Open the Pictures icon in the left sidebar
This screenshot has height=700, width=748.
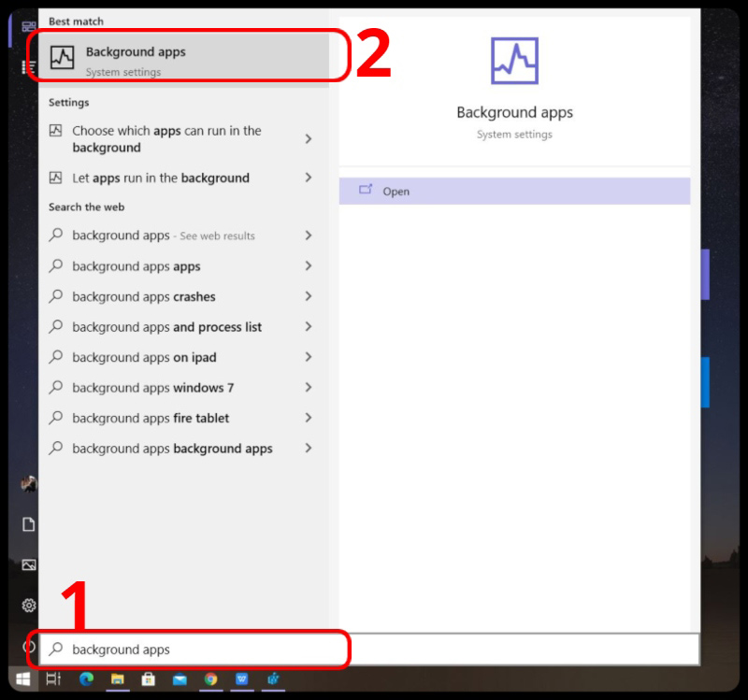(x=29, y=564)
